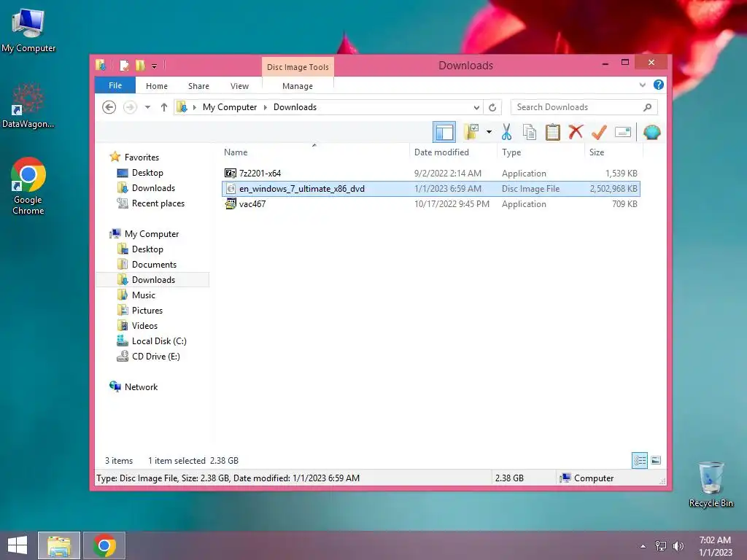Sort by the Type column header
747x560 pixels.
click(x=511, y=152)
